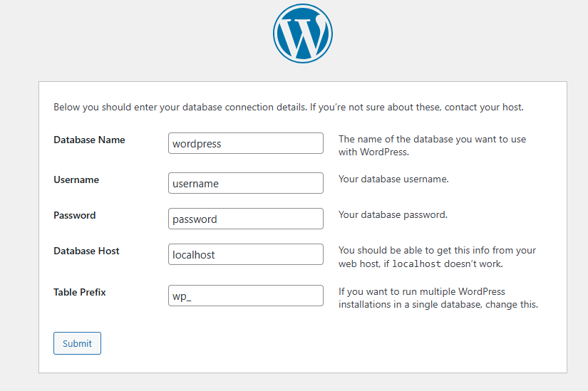The image size is (588, 391).
Task: Click the monospace 'localhost' word in host hint
Action: (x=416, y=264)
